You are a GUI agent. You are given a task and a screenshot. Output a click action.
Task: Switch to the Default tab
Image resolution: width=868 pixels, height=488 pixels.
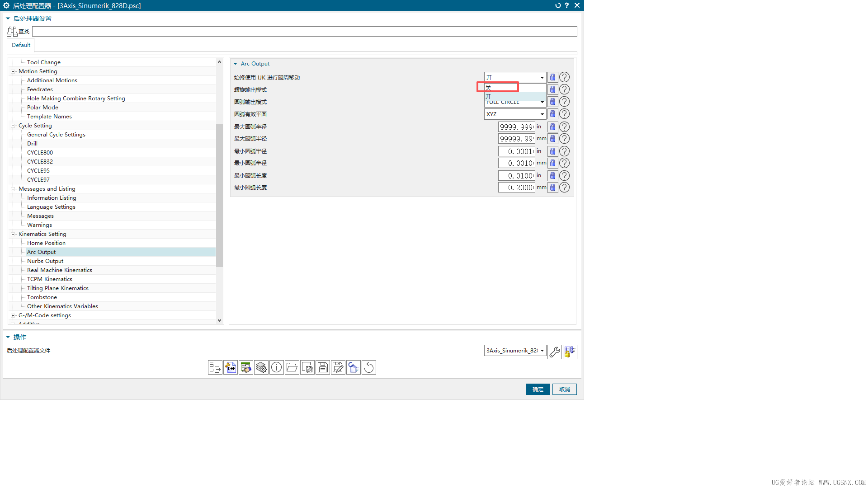pyautogui.click(x=21, y=45)
